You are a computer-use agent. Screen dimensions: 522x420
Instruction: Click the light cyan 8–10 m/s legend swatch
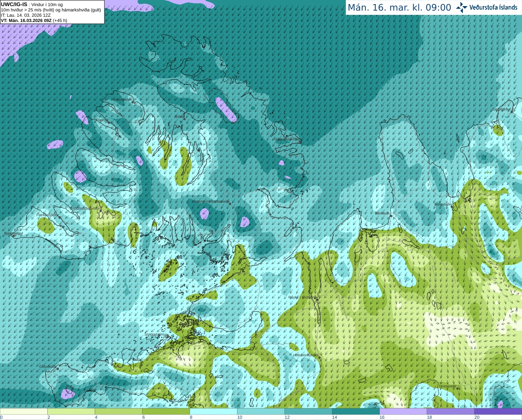213,411
